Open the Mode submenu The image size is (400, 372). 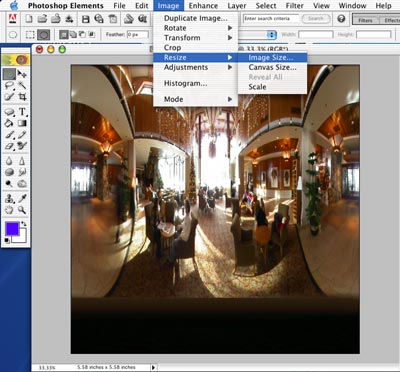click(195, 99)
